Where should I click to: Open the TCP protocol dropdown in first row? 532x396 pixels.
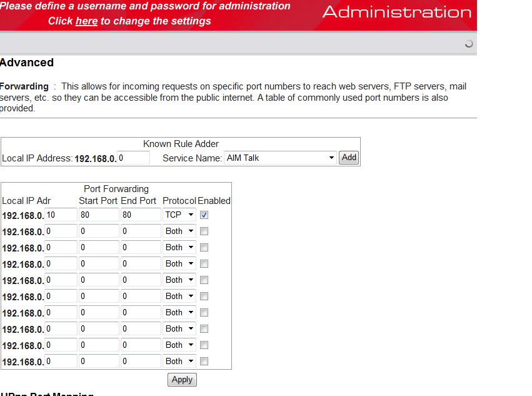click(x=179, y=215)
